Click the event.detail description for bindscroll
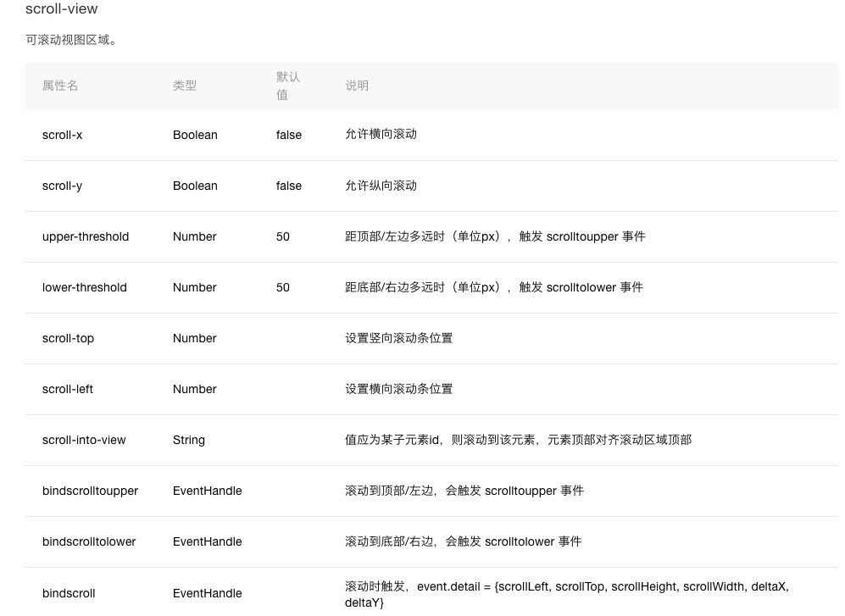Image resolution: width=845 pixels, height=616 pixels. (566, 595)
